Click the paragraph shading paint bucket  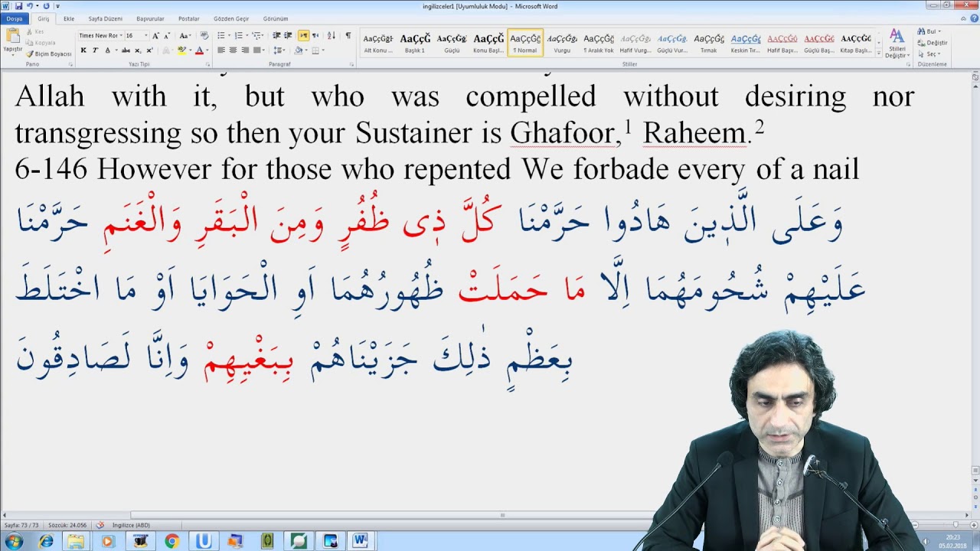point(299,51)
